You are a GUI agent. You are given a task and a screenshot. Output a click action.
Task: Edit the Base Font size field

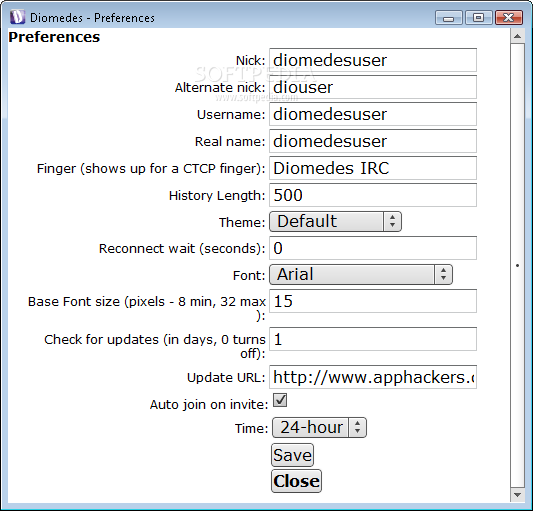[373, 301]
